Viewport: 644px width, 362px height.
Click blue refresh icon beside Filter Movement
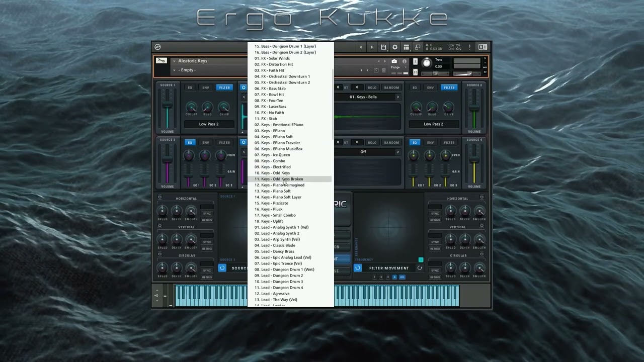click(358, 268)
